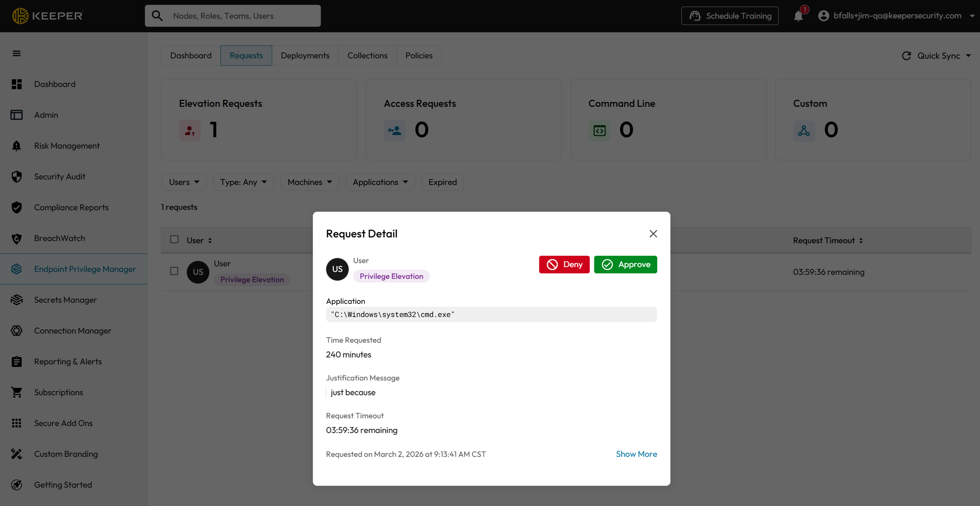Click the Dashboard sidebar icon
Viewport: 980px width, 506px height.
17,84
